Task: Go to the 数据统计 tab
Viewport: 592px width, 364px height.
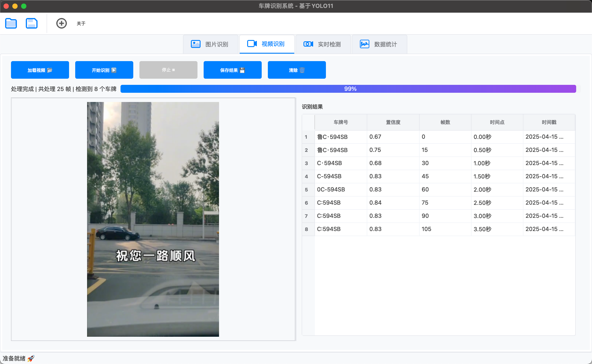Action: coord(379,44)
